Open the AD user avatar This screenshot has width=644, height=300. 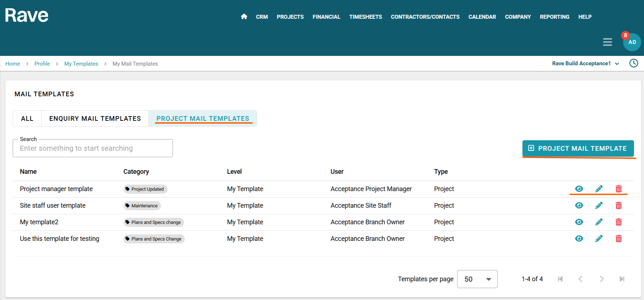click(632, 42)
